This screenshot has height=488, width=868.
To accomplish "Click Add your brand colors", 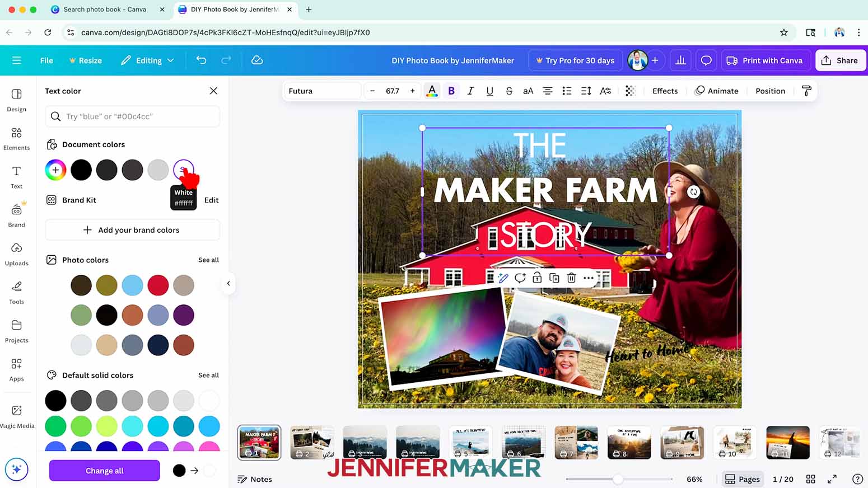I will (x=132, y=230).
